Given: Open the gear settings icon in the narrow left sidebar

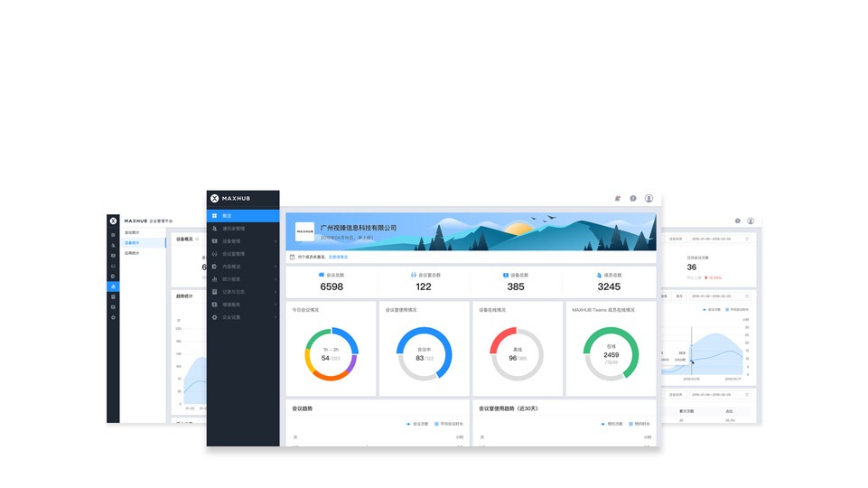Looking at the screenshot, I should [x=113, y=317].
